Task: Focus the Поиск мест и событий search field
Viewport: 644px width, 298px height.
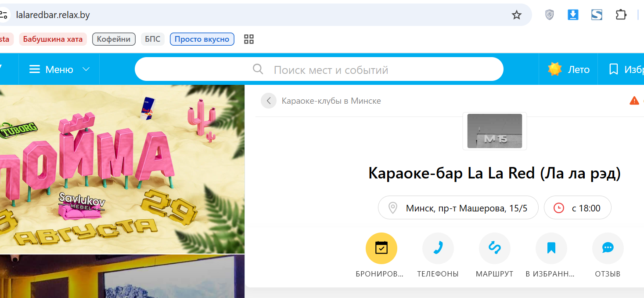Action: [319, 69]
